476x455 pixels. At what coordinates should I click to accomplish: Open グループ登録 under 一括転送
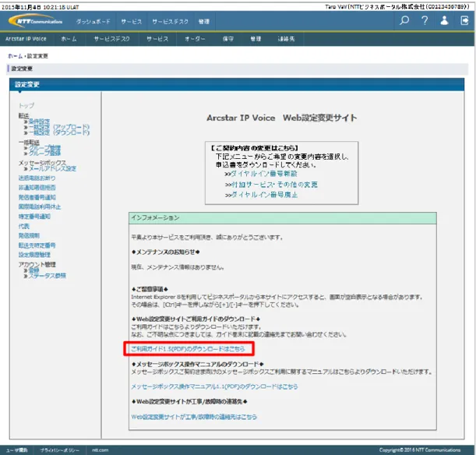point(44,153)
